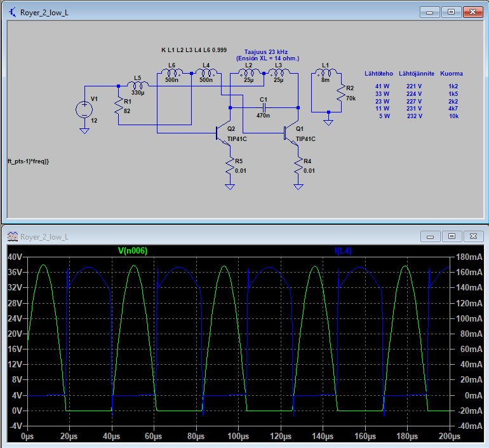
Task: Click resistor R1 82 ohm symbol
Action: click(x=119, y=107)
